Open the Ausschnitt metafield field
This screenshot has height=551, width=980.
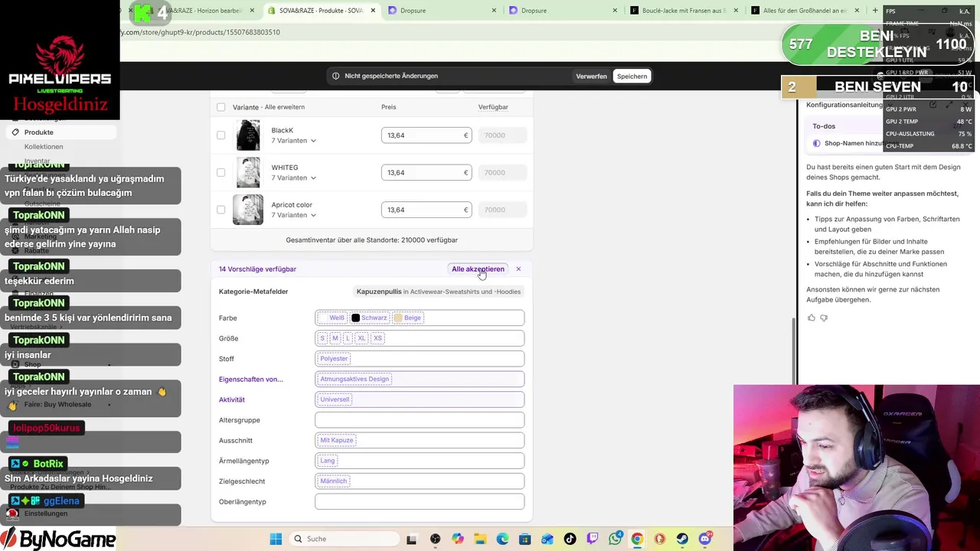420,440
